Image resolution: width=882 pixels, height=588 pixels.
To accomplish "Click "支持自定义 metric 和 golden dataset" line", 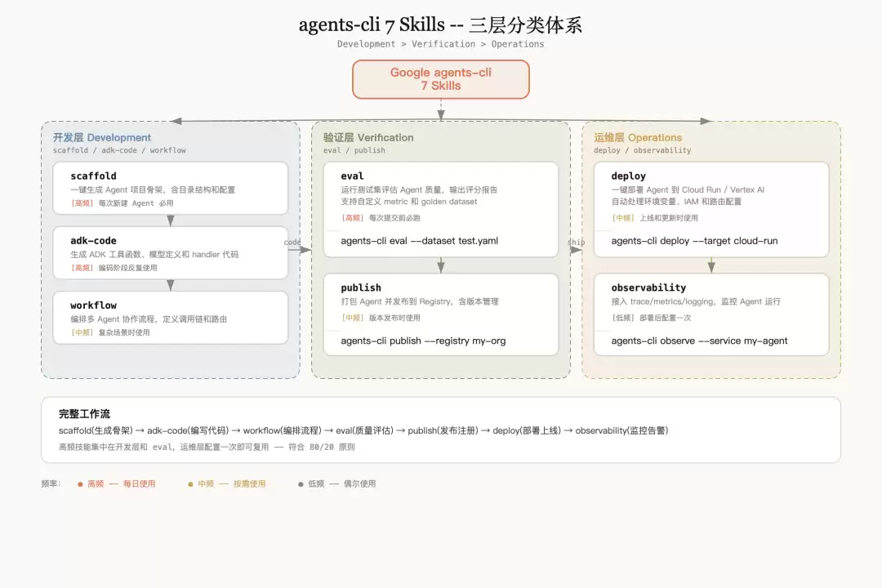I will coord(409,202).
